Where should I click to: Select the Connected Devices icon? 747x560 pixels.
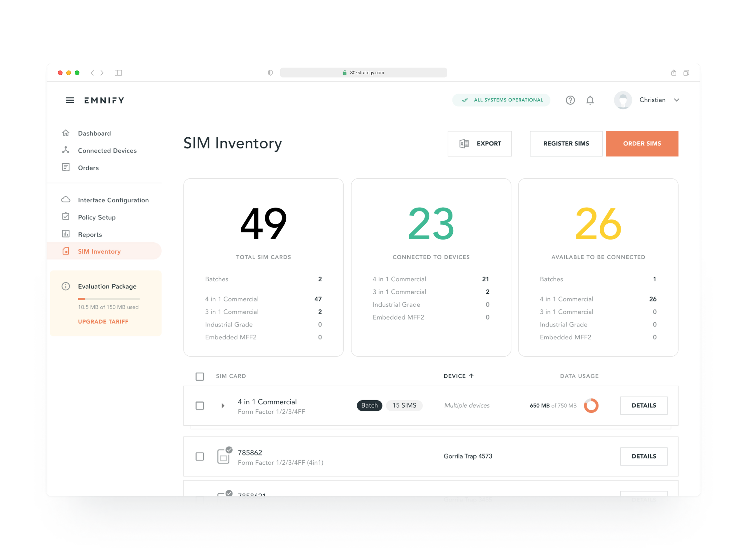tap(66, 150)
